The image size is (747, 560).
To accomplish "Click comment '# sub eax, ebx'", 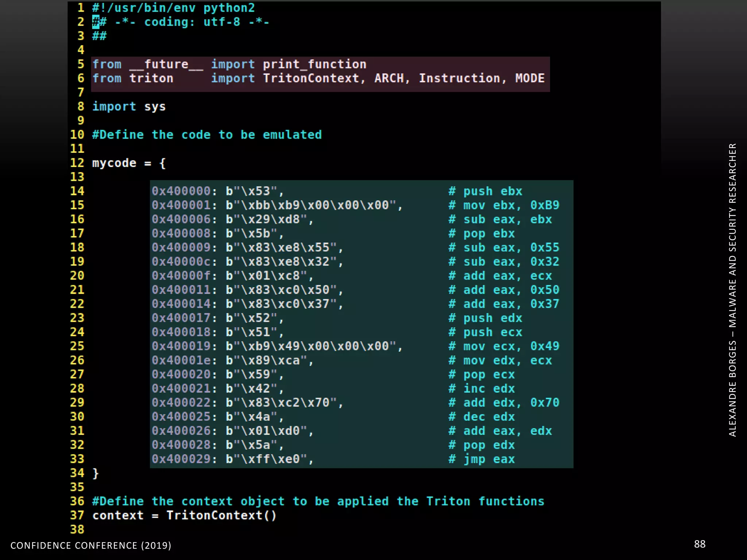I will (x=500, y=219).
